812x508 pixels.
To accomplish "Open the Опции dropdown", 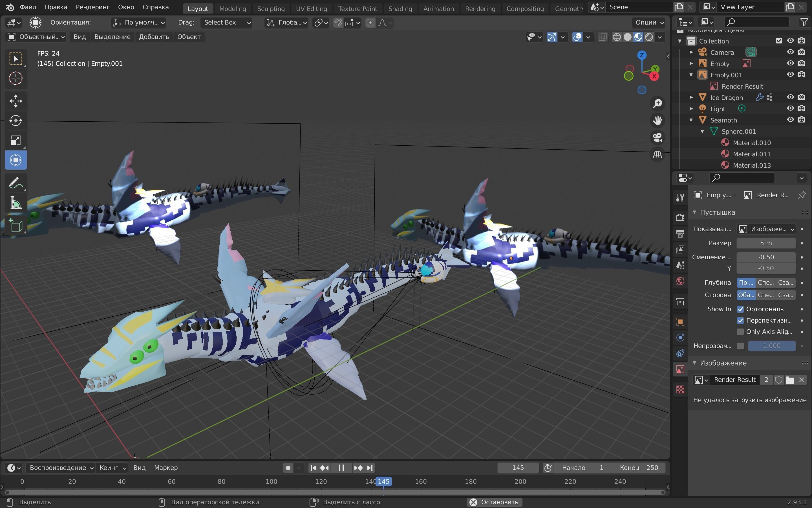I will (649, 23).
